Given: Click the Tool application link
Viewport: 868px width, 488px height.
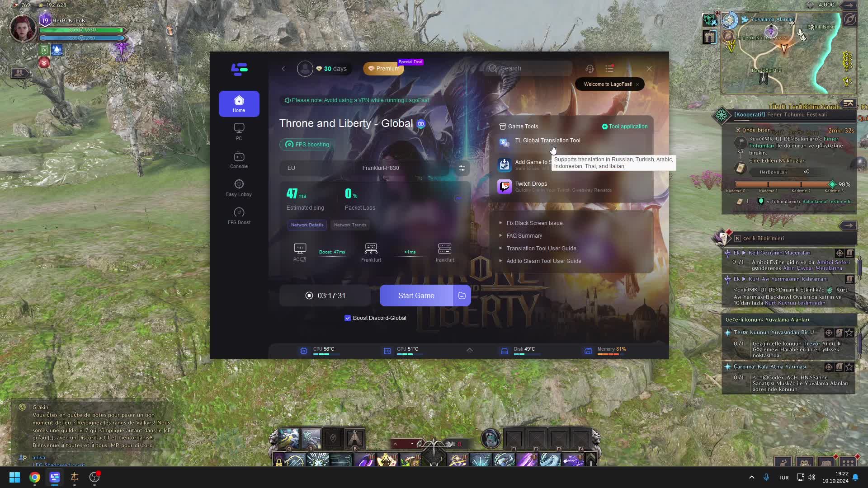Looking at the screenshot, I should pyautogui.click(x=625, y=127).
